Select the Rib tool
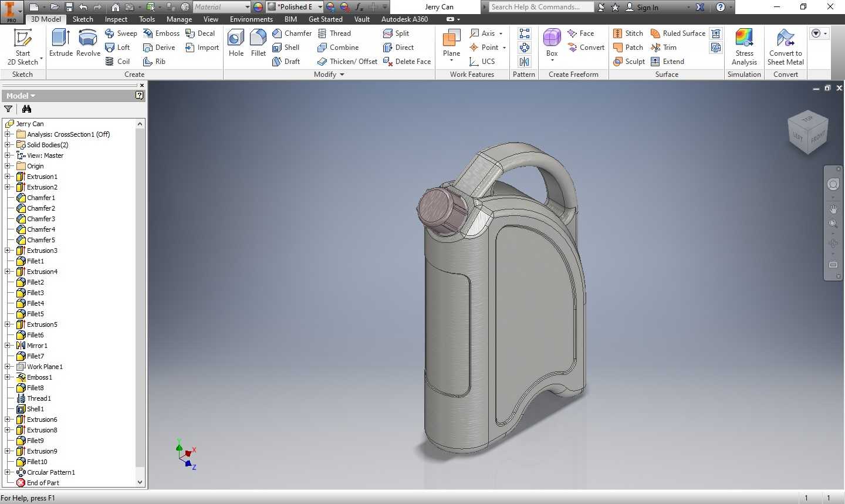The width and height of the screenshot is (845, 504). coord(154,62)
